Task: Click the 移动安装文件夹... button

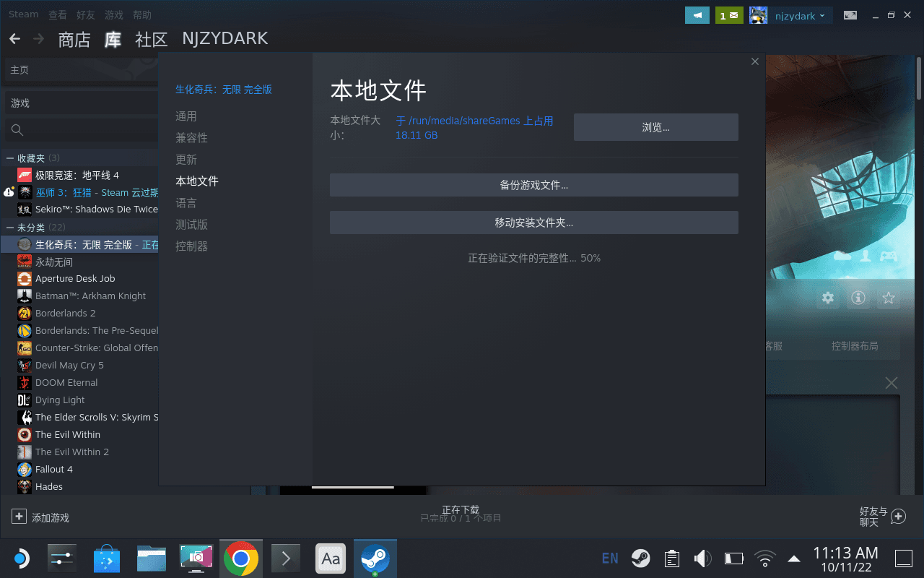Action: click(534, 223)
